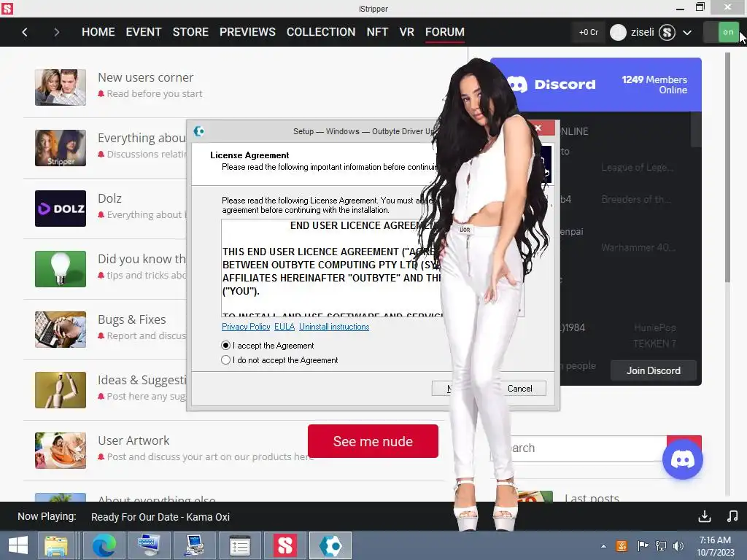Click Cancel in the Setup dialog
Image resolution: width=747 pixels, height=560 pixels.
click(x=519, y=389)
